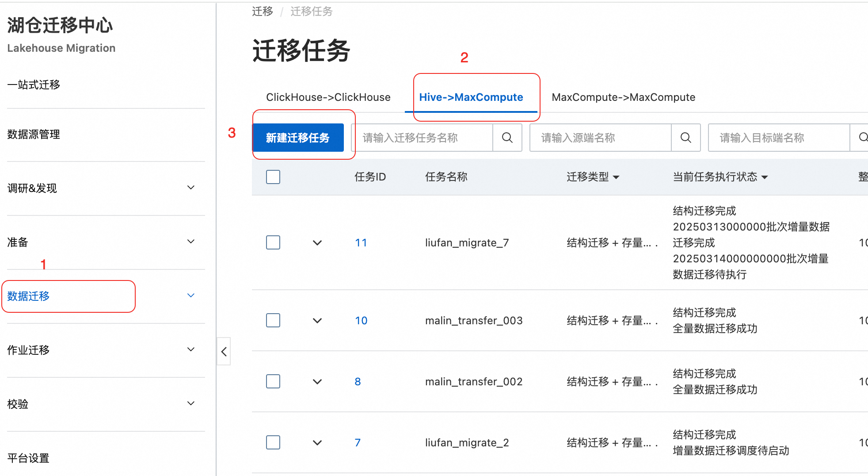Open task ID 7 link
868x476 pixels.
click(358, 443)
